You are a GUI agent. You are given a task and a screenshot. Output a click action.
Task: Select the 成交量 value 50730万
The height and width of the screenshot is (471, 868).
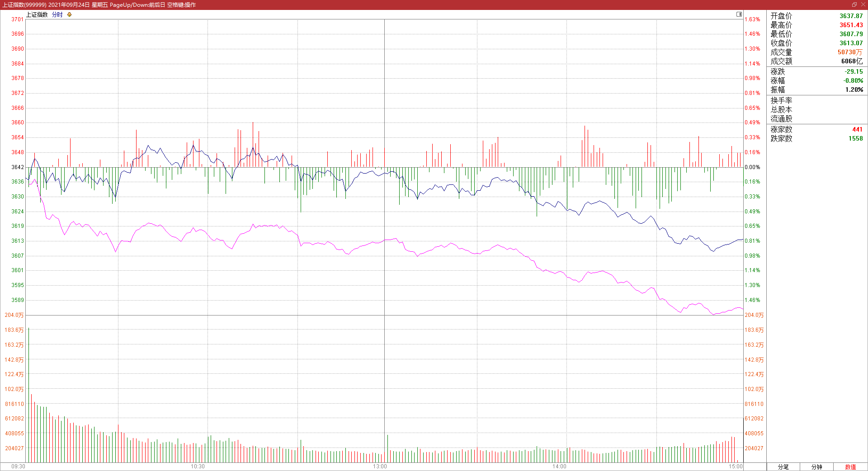pos(850,52)
